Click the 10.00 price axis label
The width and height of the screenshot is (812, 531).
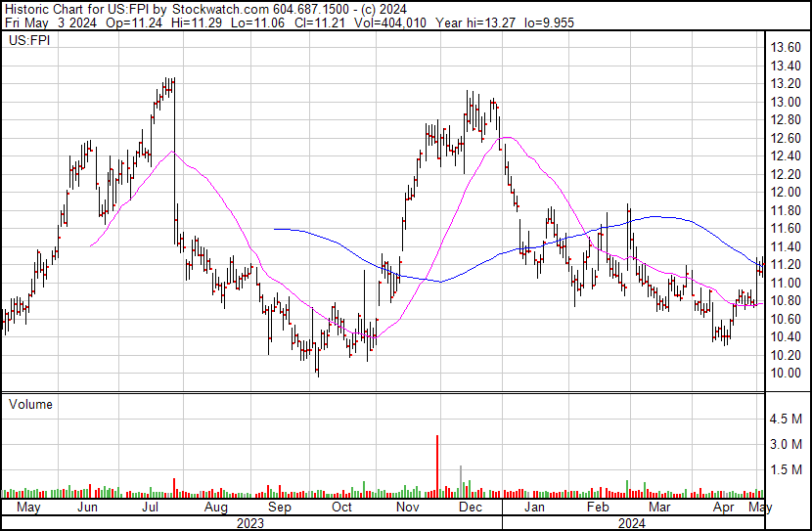[786, 374]
